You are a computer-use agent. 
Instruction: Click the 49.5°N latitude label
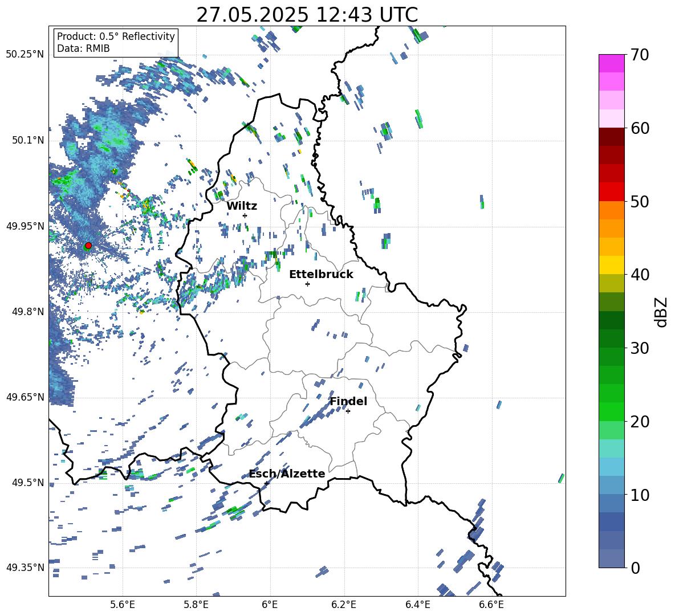[x=27, y=482]
